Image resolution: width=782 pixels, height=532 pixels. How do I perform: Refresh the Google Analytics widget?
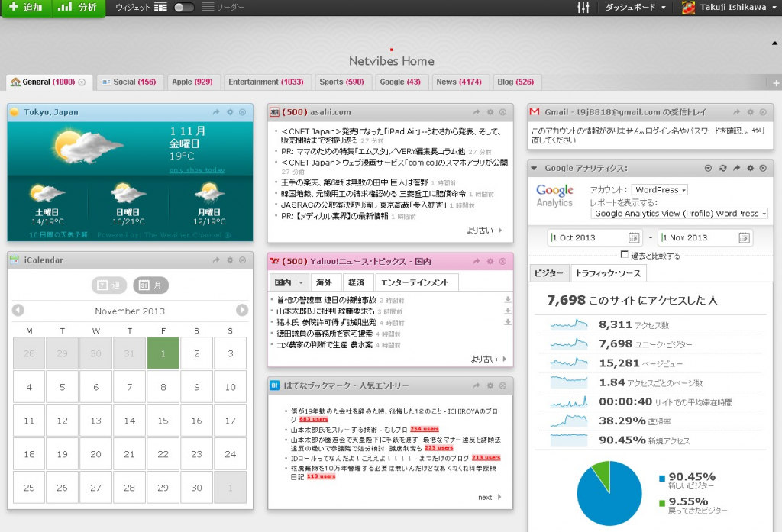[722, 168]
